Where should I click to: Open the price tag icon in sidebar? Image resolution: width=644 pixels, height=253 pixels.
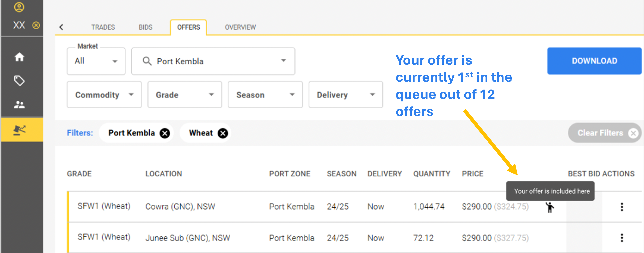pyautogui.click(x=19, y=81)
